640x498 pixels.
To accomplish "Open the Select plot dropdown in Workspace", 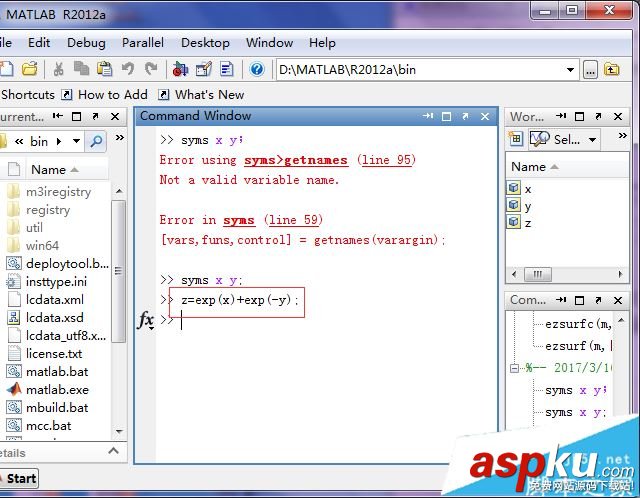I will tap(564, 139).
